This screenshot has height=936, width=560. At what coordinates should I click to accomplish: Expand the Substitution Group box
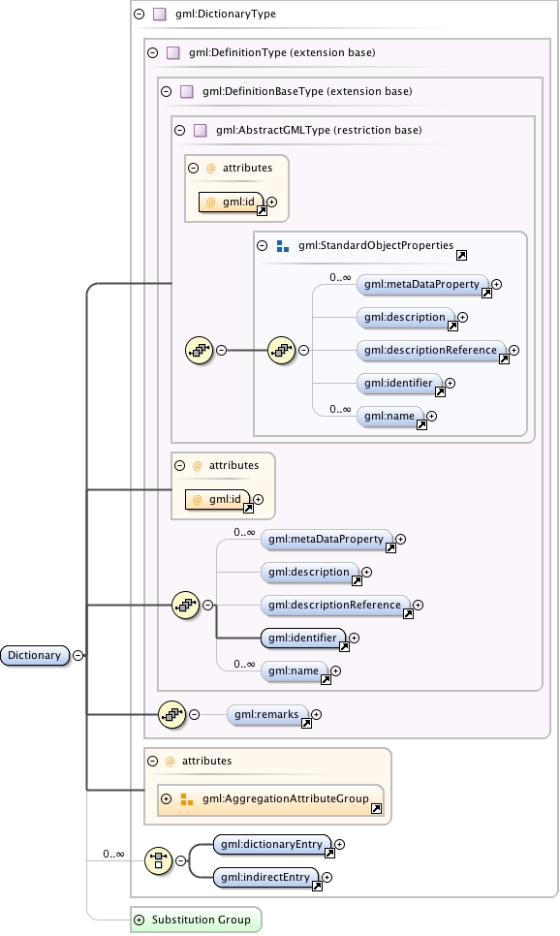(140, 920)
